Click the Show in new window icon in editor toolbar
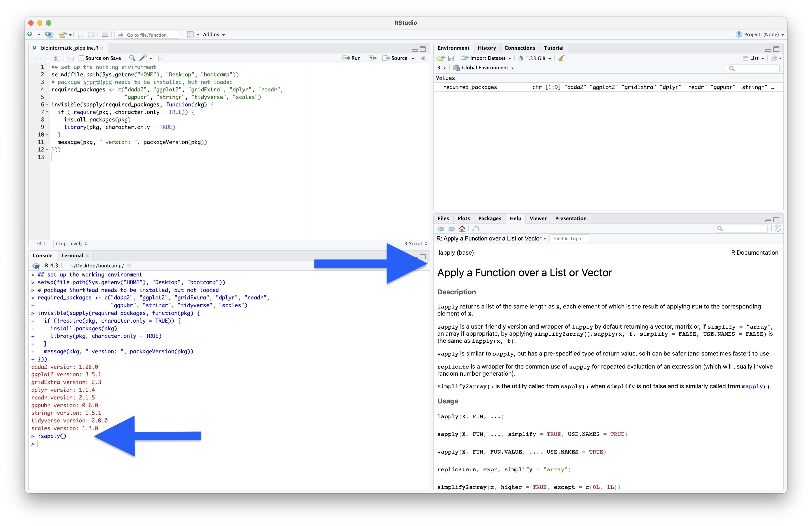 point(57,58)
